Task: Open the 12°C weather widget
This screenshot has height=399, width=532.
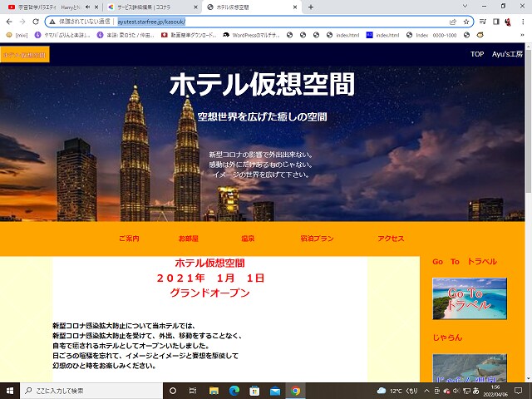Action: tap(397, 391)
